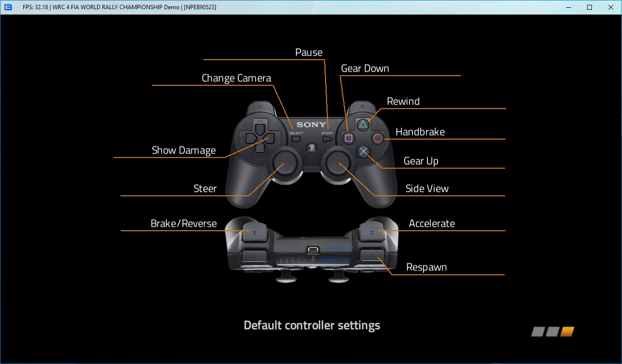Click the right analog stick for Side View
Screen dimensions: 622x364
pos(338,162)
